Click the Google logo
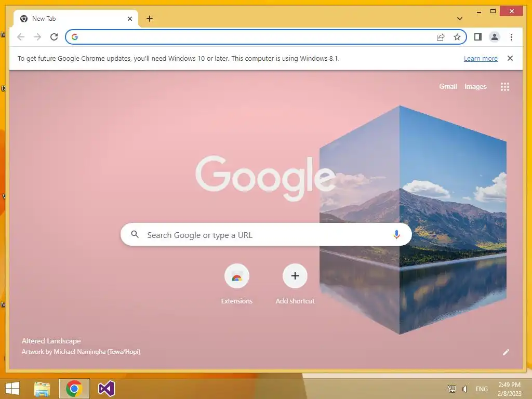Screen dimensions: 532x399 click(x=265, y=178)
